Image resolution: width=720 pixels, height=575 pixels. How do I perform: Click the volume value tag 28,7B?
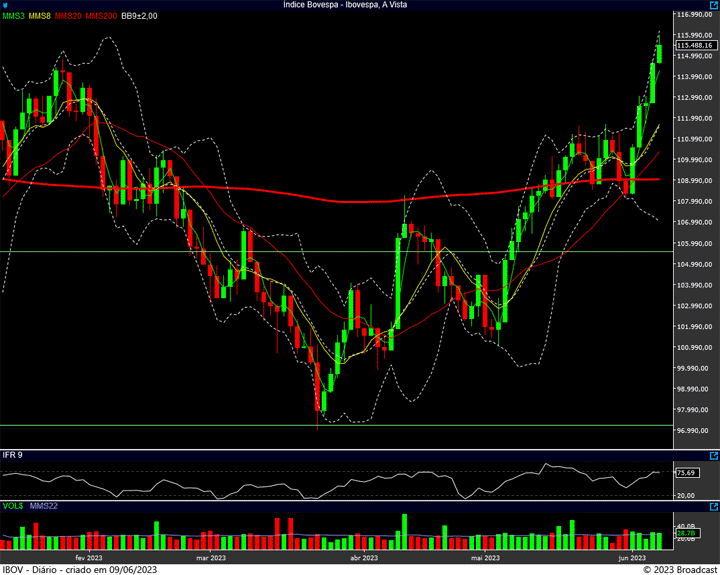(686, 534)
